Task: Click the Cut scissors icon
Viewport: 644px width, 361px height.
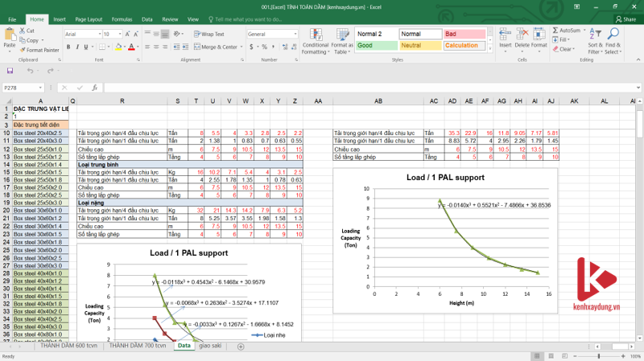Action: [22, 31]
